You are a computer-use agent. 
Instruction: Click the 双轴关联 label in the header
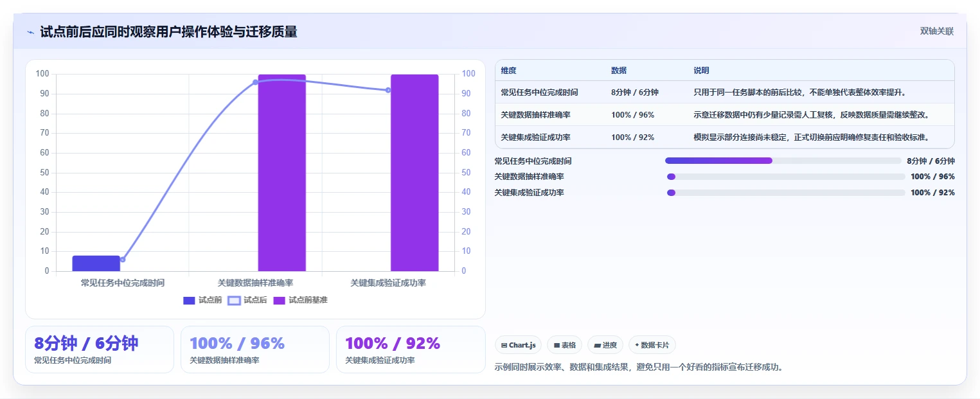(937, 31)
